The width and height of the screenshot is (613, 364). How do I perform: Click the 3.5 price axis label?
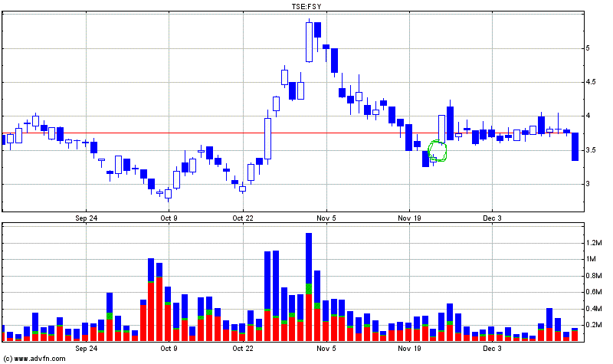click(590, 150)
